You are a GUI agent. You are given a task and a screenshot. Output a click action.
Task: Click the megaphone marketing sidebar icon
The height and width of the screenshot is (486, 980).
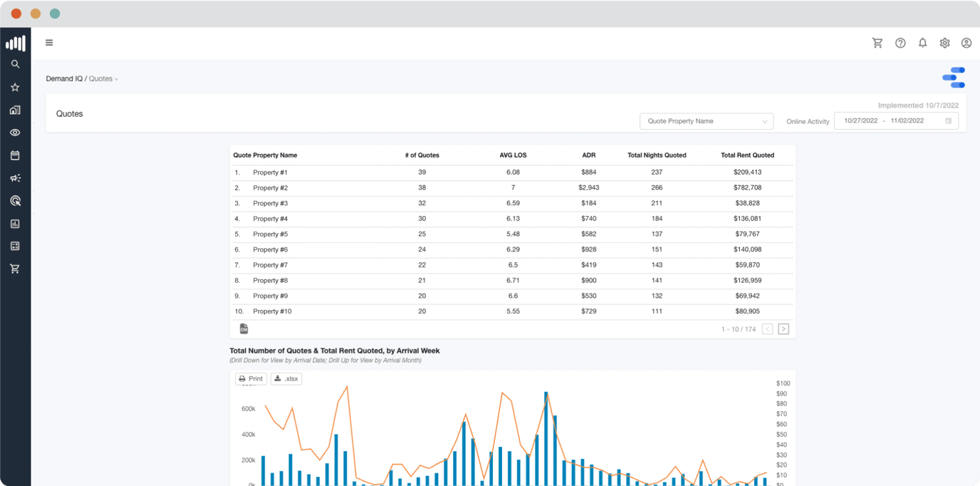(15, 178)
